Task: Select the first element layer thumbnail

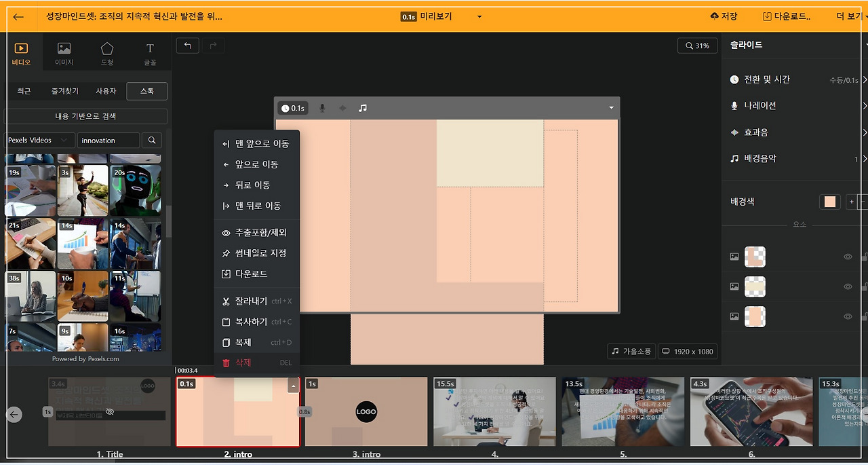Action: (x=755, y=257)
